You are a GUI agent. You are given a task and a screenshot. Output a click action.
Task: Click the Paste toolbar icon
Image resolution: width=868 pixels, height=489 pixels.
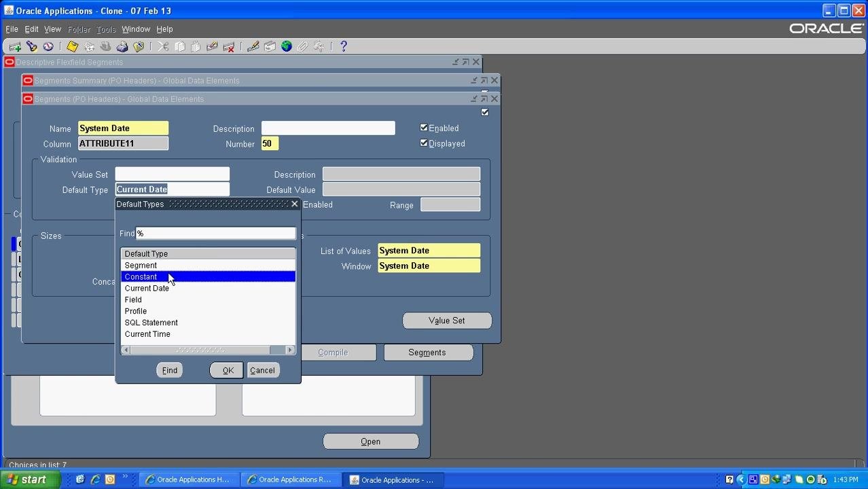[x=196, y=47]
